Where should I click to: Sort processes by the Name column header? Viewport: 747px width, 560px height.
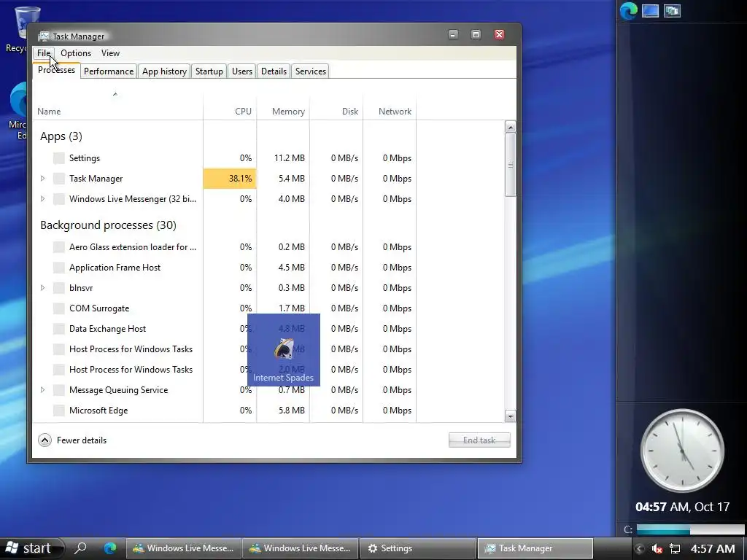point(49,112)
